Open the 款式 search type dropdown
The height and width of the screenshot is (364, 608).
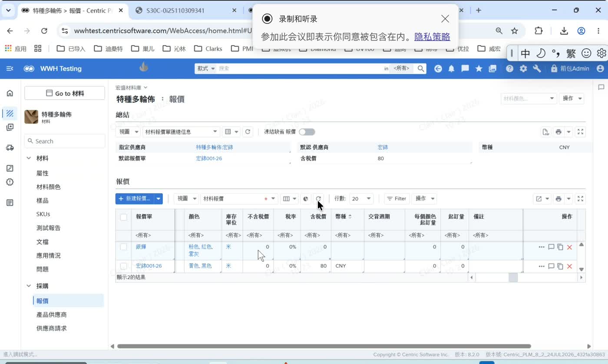(x=206, y=69)
